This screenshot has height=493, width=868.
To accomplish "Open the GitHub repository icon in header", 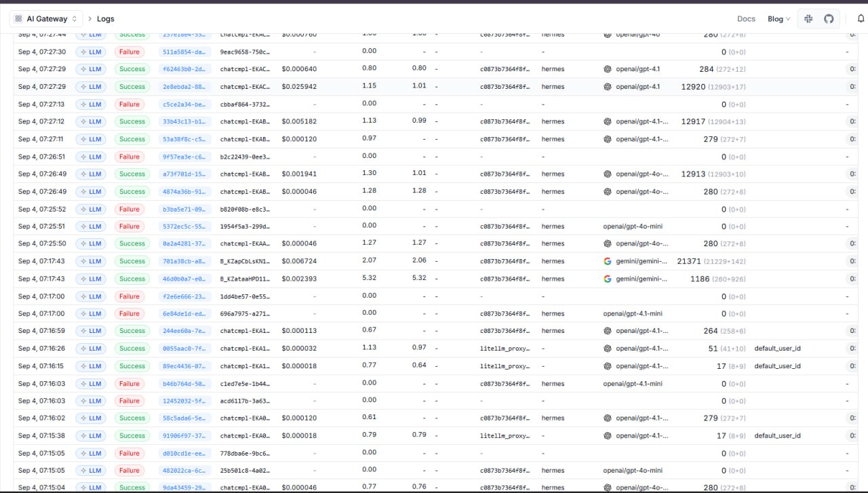I will 829,19.
